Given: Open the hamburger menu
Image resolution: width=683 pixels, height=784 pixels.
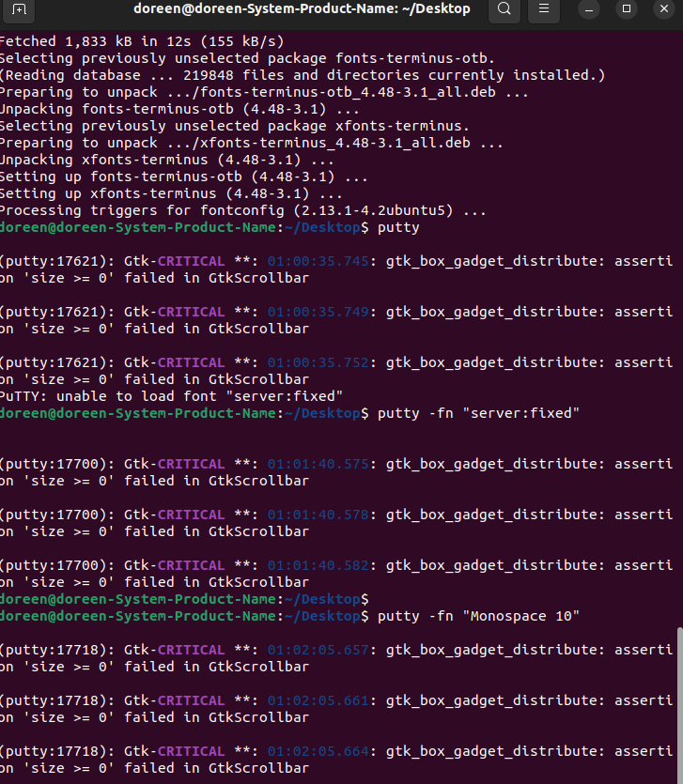Looking at the screenshot, I should 542,10.
